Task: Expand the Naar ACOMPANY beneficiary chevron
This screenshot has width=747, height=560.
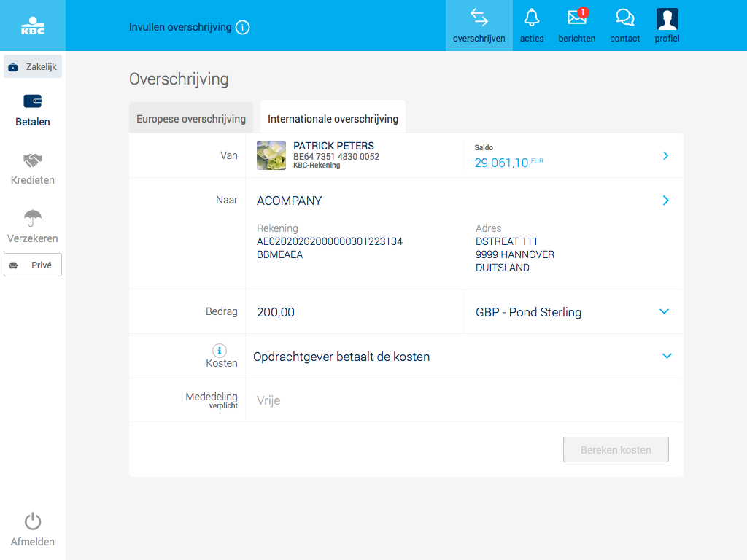Action: [x=665, y=201]
